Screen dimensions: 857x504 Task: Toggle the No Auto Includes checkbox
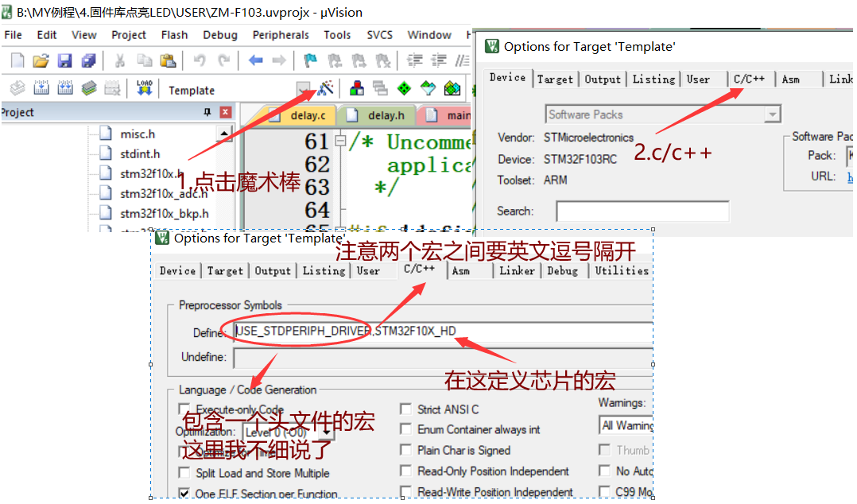[x=604, y=471]
